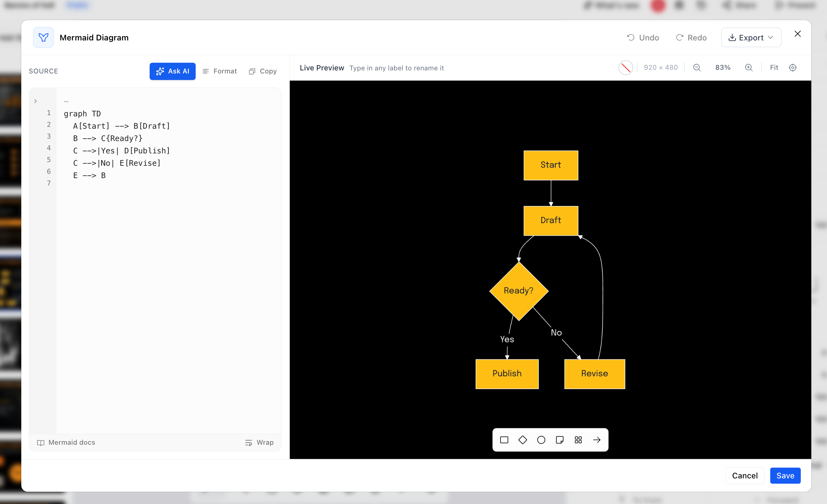
Task: Save the Mermaid diagram
Action: tap(785, 476)
